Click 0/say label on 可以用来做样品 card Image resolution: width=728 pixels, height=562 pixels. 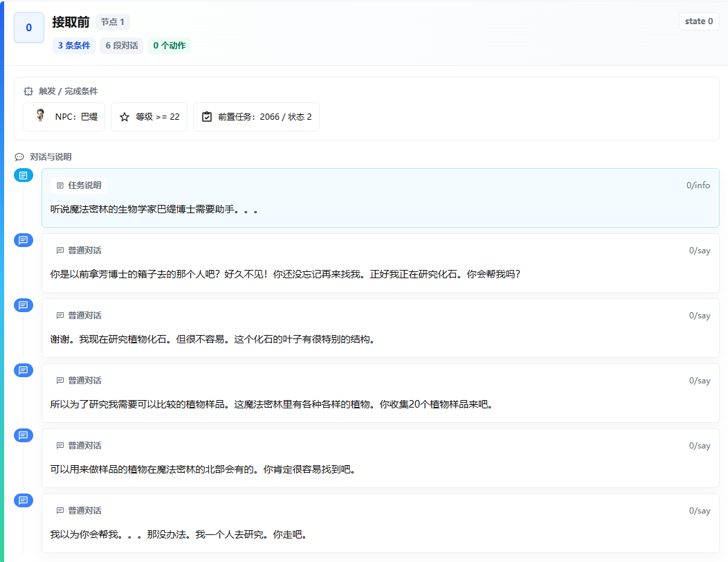click(700, 446)
